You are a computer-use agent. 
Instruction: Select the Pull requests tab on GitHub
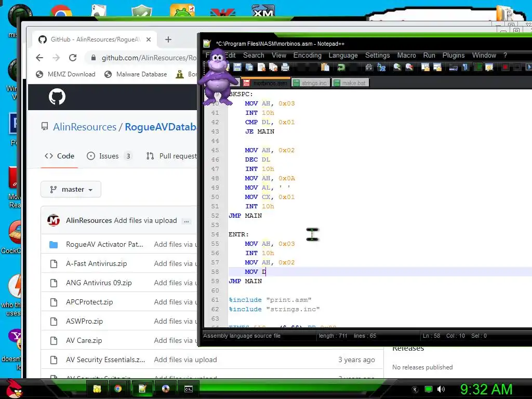pos(171,156)
